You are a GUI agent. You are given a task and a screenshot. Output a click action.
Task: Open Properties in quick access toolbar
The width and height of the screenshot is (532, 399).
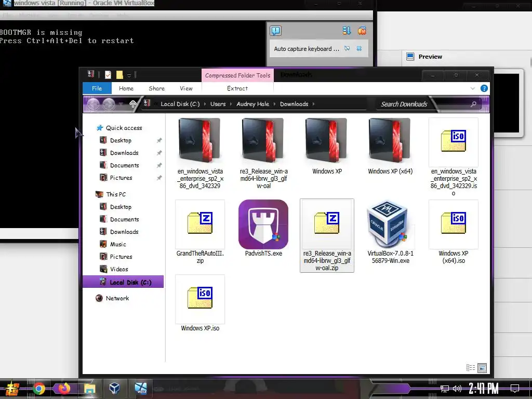click(x=108, y=75)
